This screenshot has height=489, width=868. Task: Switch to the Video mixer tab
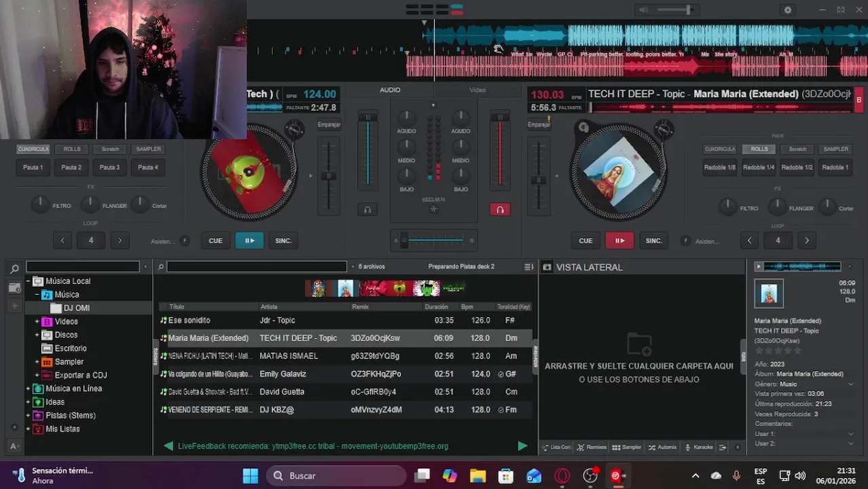pyautogui.click(x=477, y=90)
